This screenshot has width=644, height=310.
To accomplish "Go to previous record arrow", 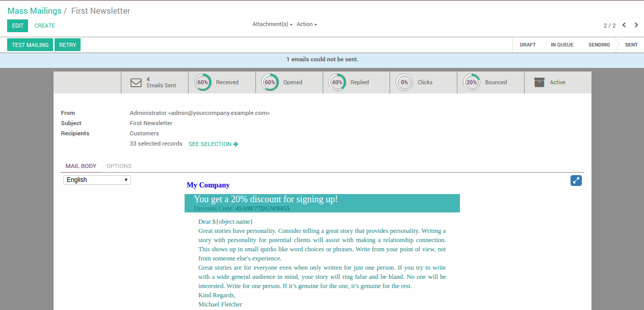I will click(x=624, y=25).
